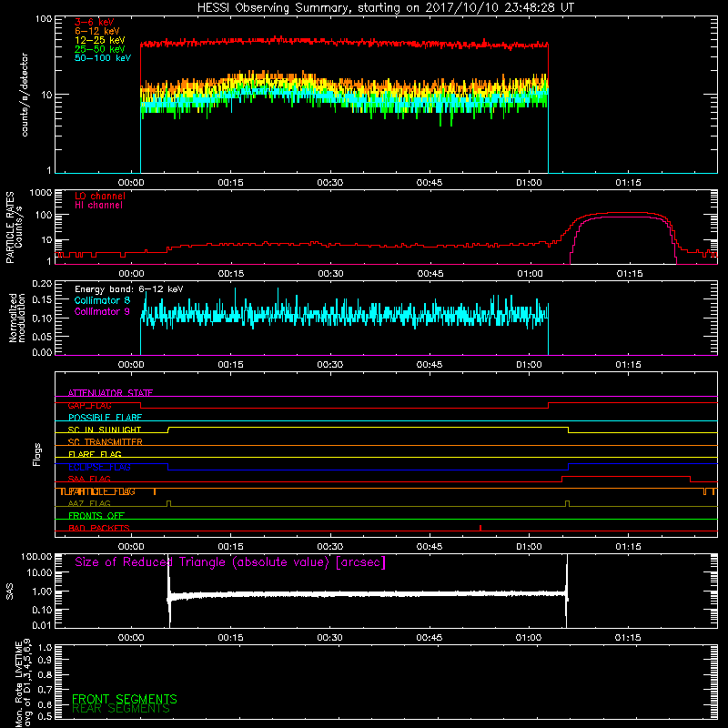Select the Collimator 8 legend label
This screenshot has height=728, width=728.
click(102, 300)
